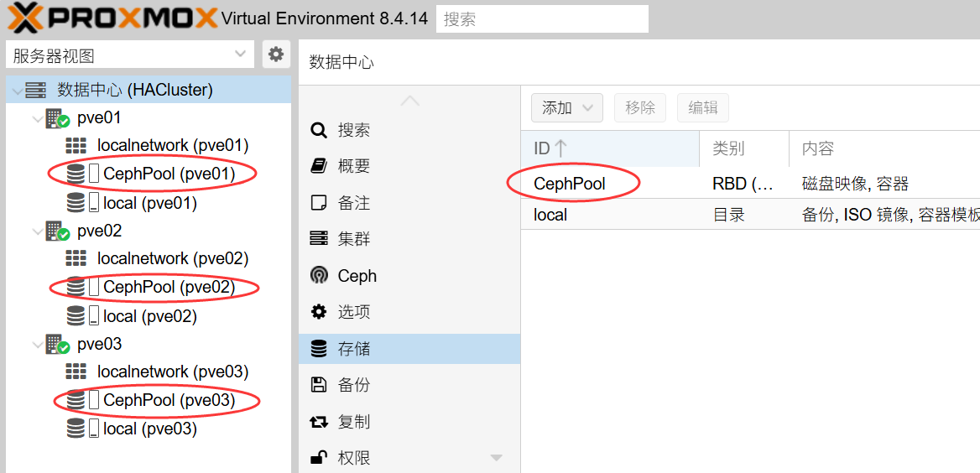Click the server icon beside 集群

319,239
